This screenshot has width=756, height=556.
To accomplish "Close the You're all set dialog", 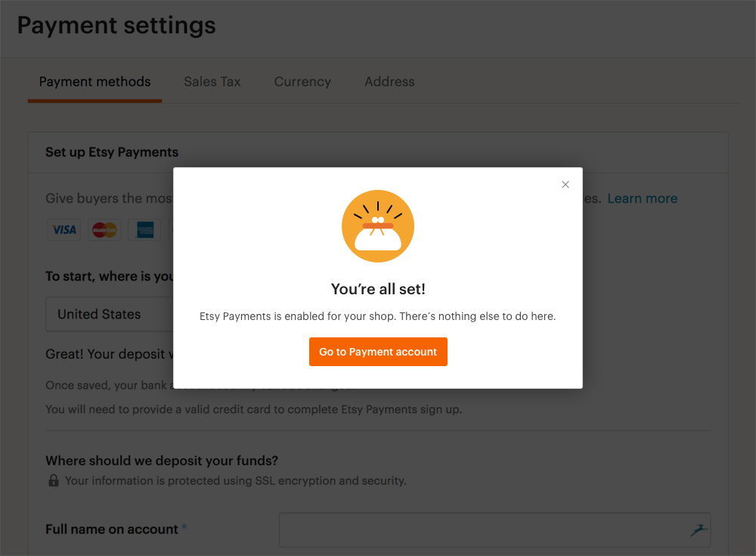I will (565, 185).
